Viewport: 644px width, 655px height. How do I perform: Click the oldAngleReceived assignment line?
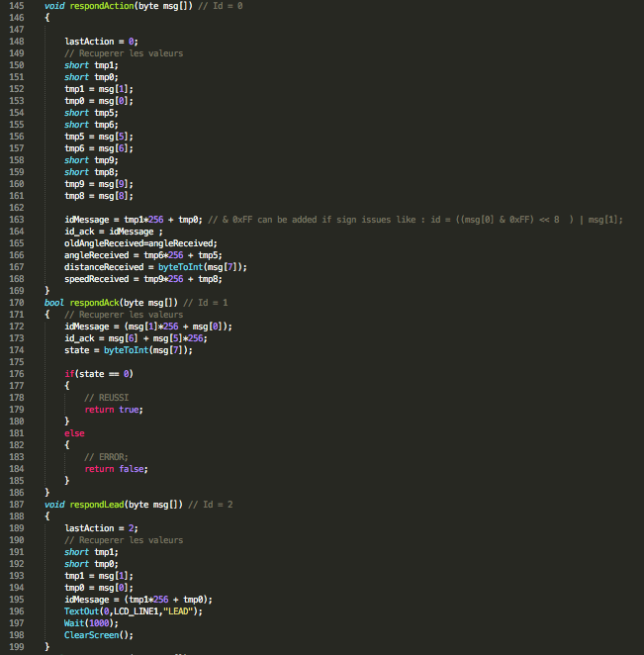click(x=140, y=243)
